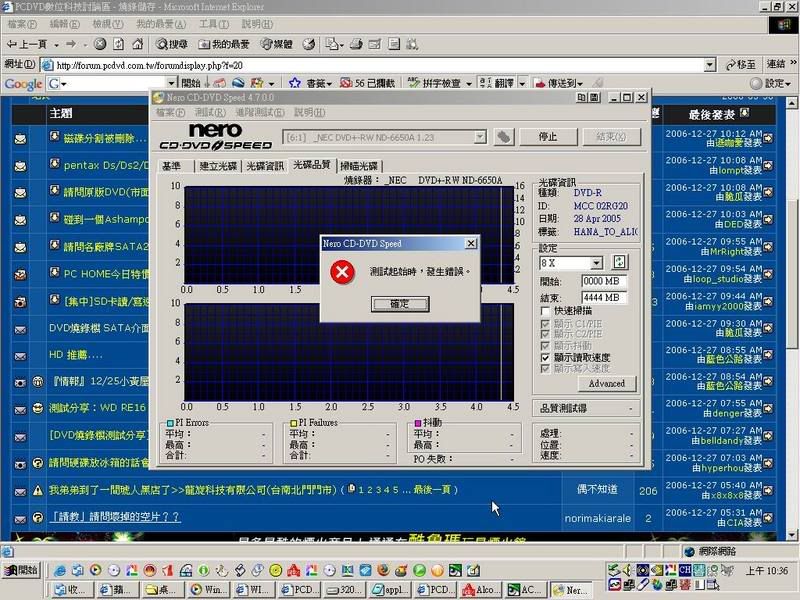The width and height of the screenshot is (800, 600).
Task: Toggle the 顯示 C1/PIE checkbox
Action: coord(545,323)
